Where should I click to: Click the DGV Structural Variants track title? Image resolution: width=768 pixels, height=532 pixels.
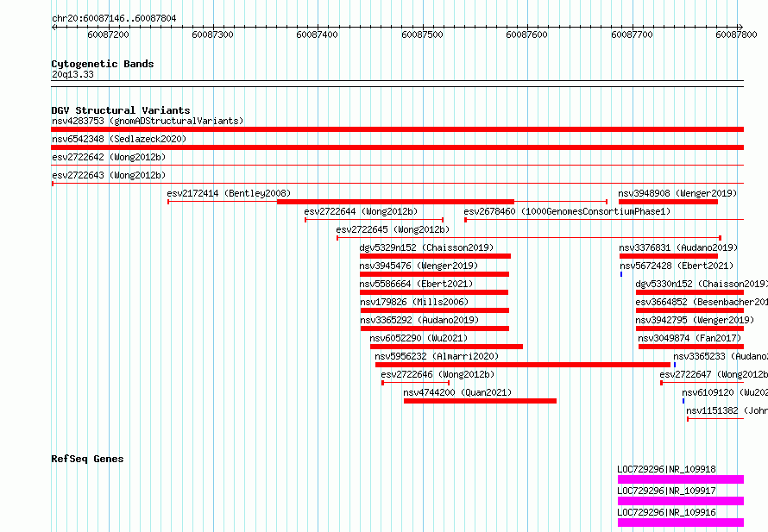[121, 110]
